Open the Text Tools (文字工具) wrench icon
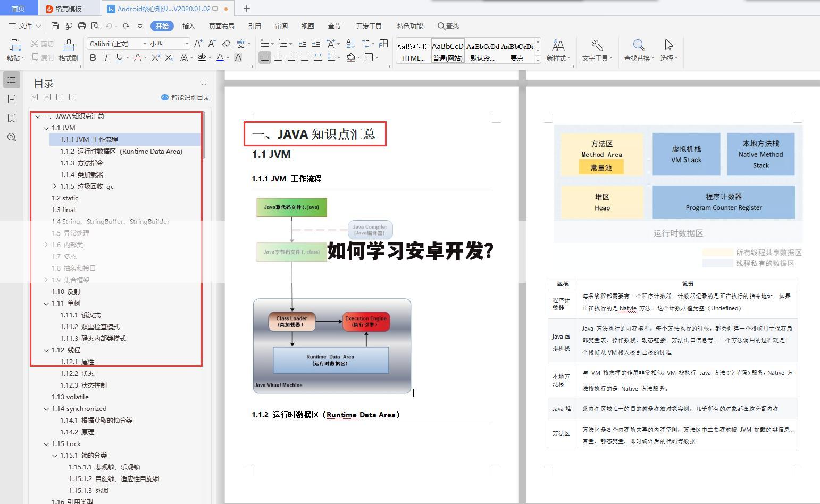The height and width of the screenshot is (504, 820). (x=597, y=46)
